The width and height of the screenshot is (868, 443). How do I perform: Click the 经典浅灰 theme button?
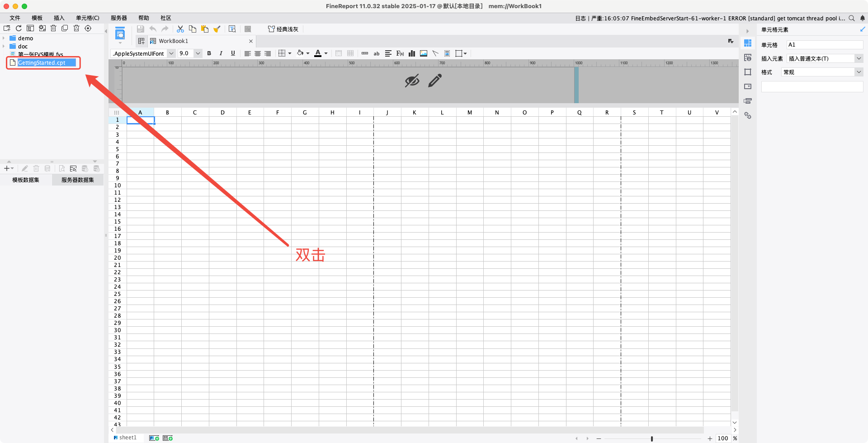(x=283, y=29)
